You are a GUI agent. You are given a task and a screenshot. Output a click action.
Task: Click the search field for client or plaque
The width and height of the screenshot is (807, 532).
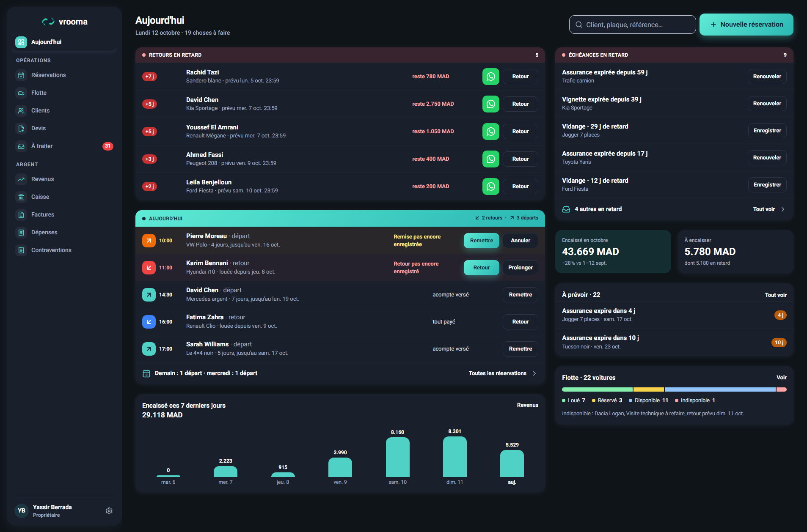pos(633,25)
